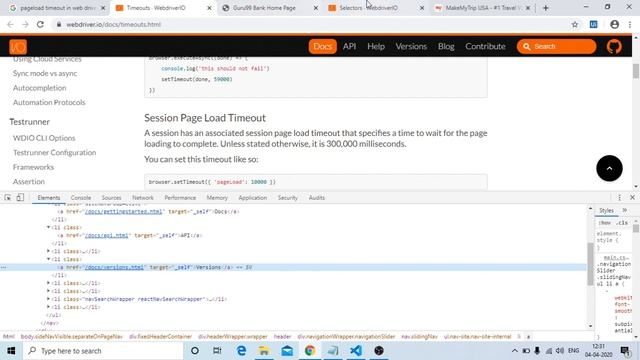Image resolution: width=640 pixels, height=360 pixels.
Task: Click the Windows taskbar search box
Action: [x=103, y=351]
